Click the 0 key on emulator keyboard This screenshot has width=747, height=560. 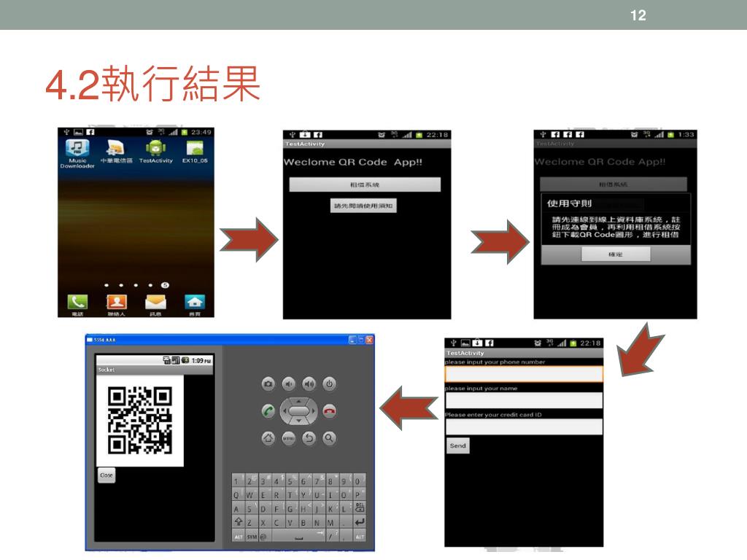click(x=360, y=480)
